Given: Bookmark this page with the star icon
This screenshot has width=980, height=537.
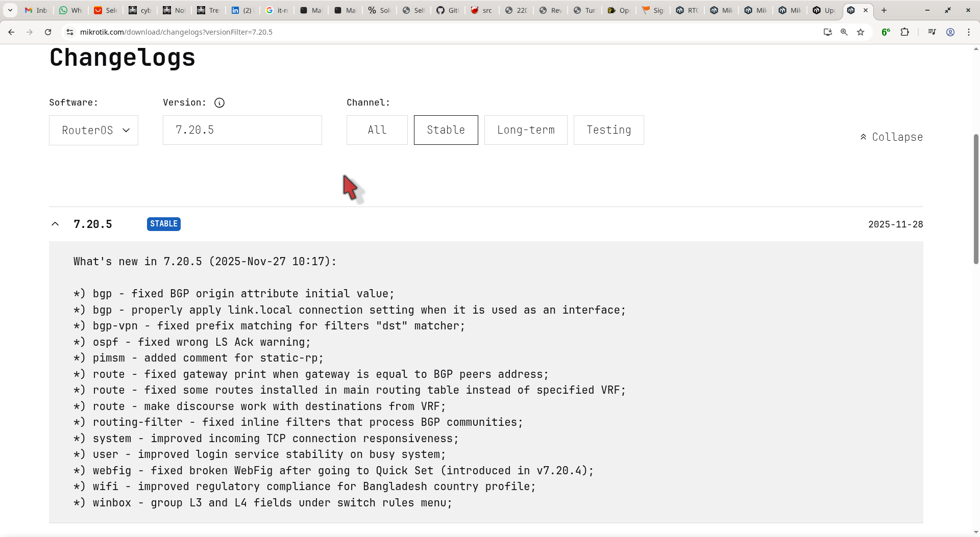Looking at the screenshot, I should pyautogui.click(x=861, y=32).
